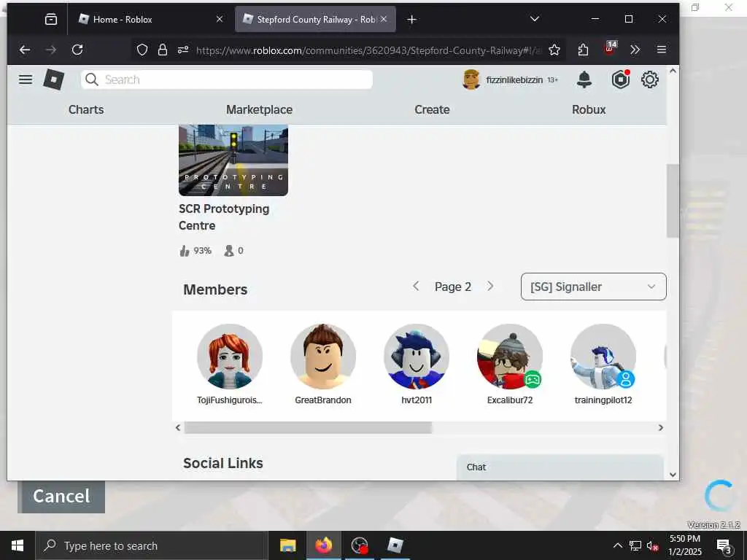This screenshot has height=560, width=747.
Task: Open the Charts nav item
Action: [x=86, y=109]
